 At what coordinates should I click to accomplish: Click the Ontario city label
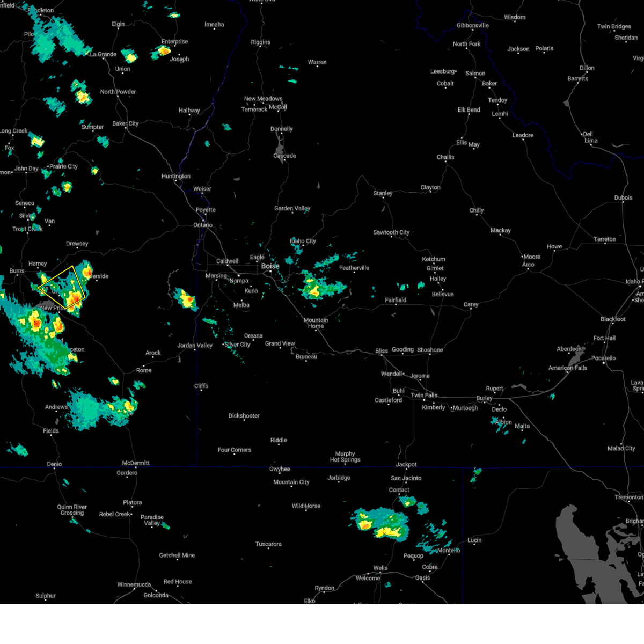pyautogui.click(x=203, y=225)
